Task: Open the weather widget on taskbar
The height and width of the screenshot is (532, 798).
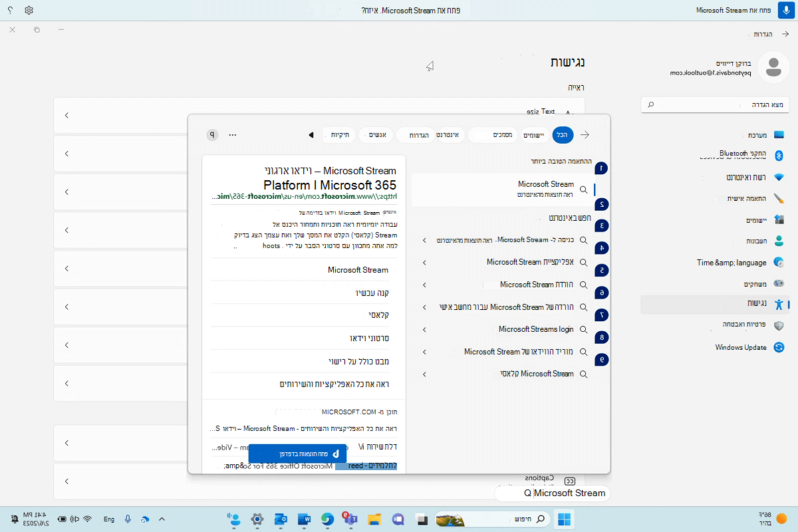Action: pyautogui.click(x=771, y=518)
